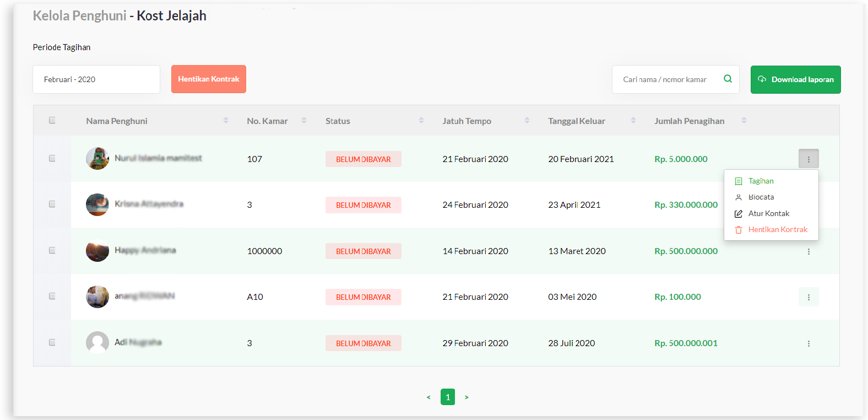Open three-dot menu for 29 Februari 2020 row
Image resolution: width=868 pixels, height=420 pixels.
pos(808,343)
